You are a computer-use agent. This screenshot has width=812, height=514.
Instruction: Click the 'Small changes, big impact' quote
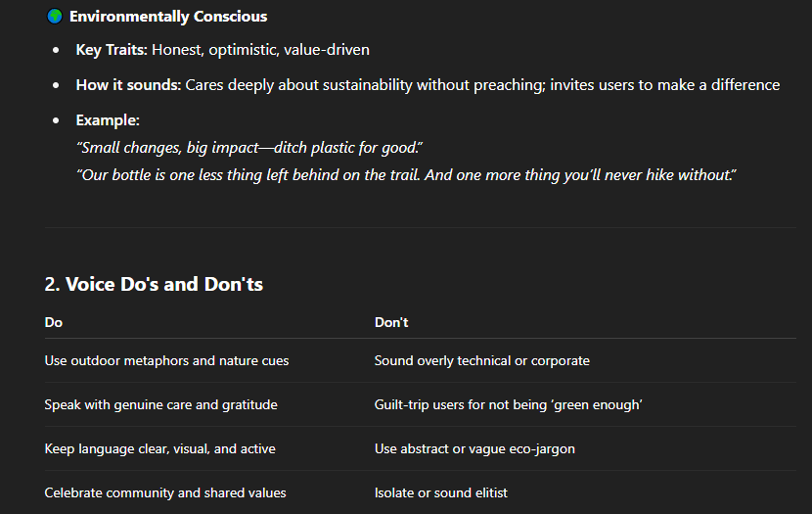tap(249, 148)
